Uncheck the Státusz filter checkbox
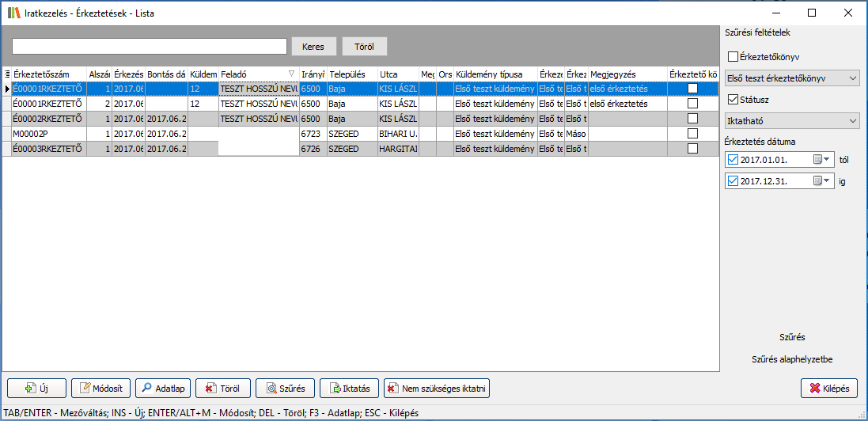The height and width of the screenshot is (421, 868). pyautogui.click(x=733, y=100)
